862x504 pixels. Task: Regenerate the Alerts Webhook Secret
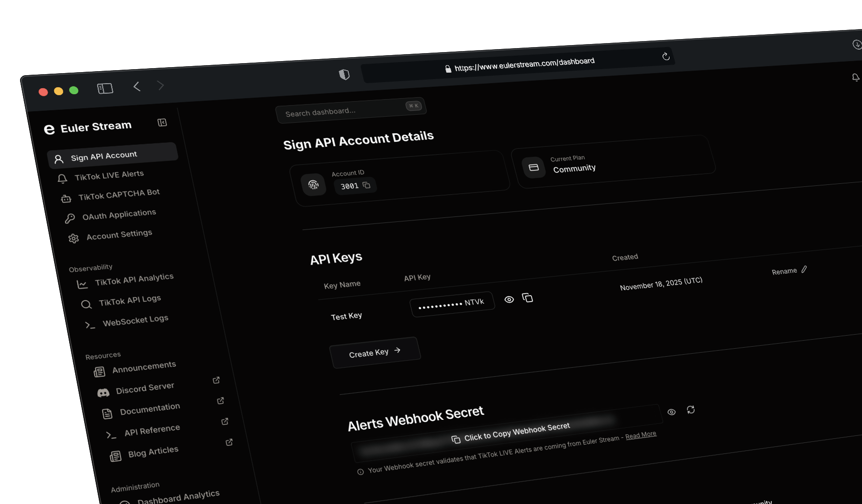tap(691, 410)
